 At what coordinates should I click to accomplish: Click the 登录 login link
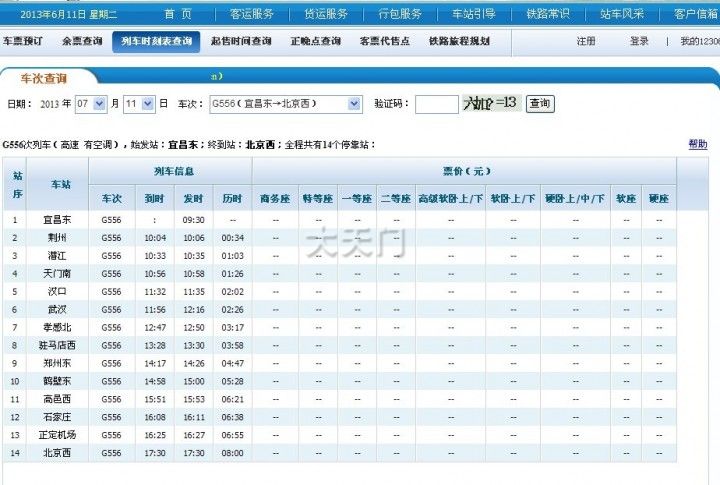pos(639,42)
